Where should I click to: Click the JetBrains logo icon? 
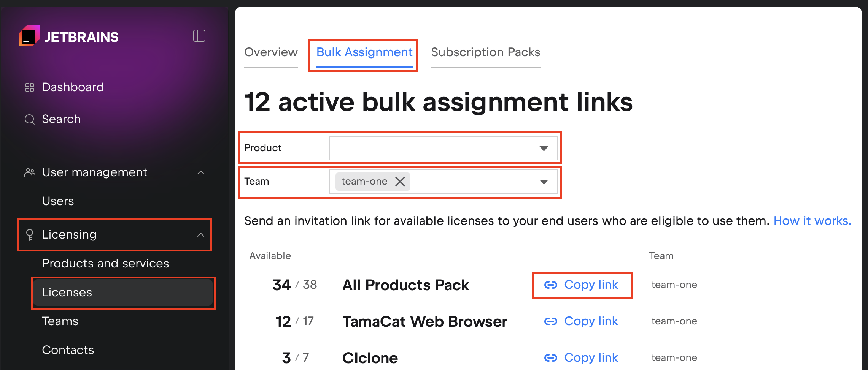coord(30,36)
